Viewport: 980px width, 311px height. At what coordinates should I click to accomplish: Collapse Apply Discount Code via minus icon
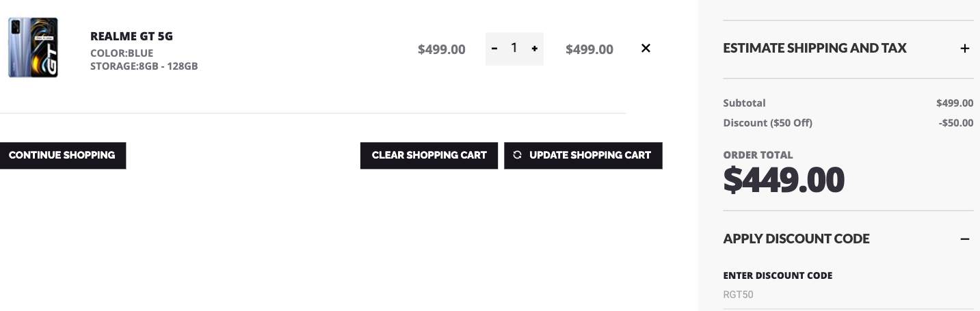tap(964, 239)
